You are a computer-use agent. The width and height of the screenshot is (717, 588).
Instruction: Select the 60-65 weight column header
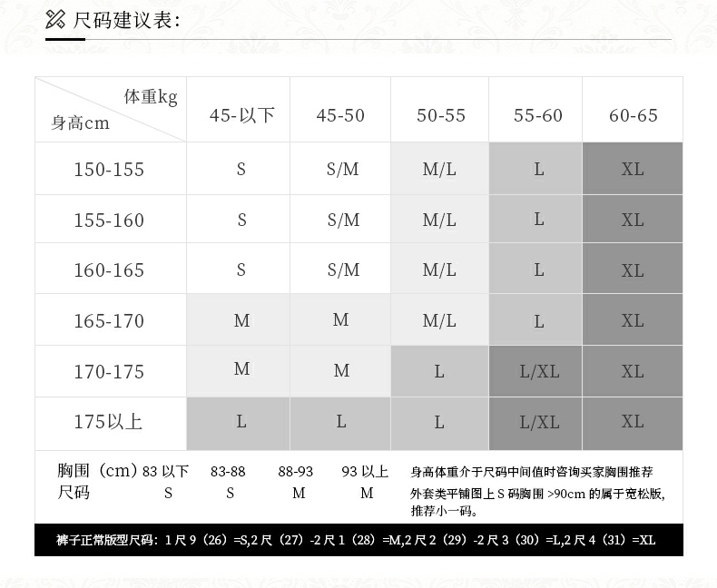(633, 115)
